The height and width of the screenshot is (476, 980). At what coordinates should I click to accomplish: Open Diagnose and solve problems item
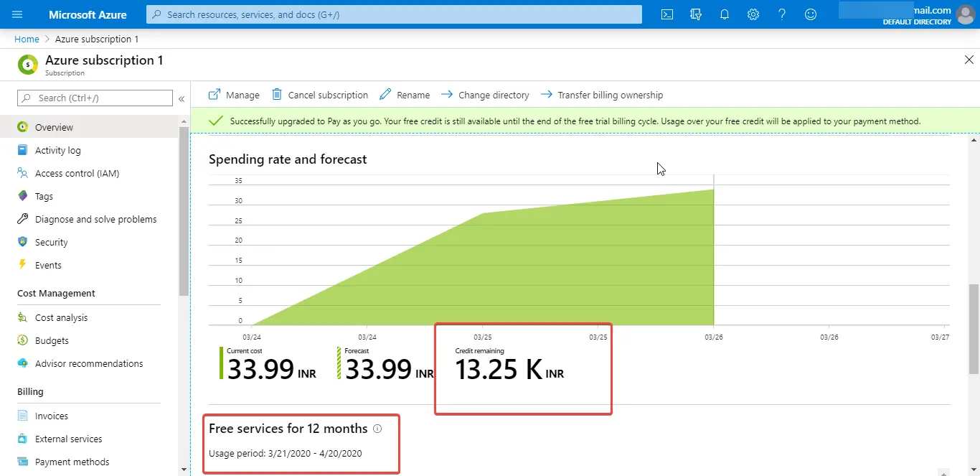(89, 219)
